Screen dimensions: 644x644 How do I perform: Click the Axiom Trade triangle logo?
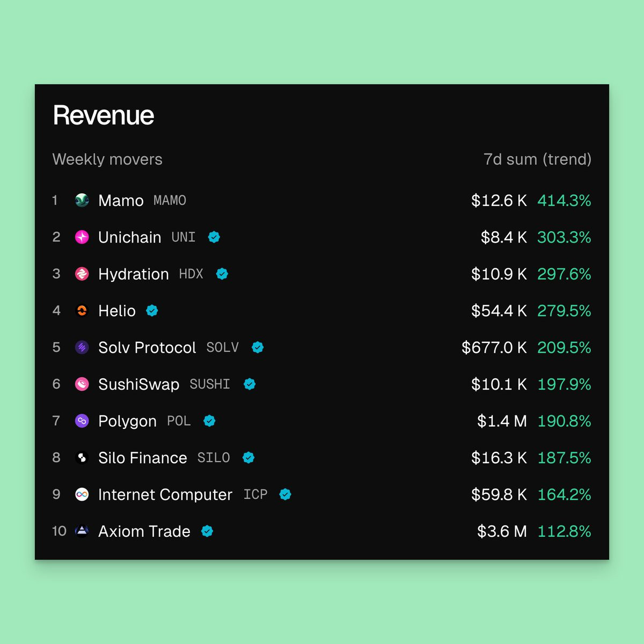(x=82, y=531)
